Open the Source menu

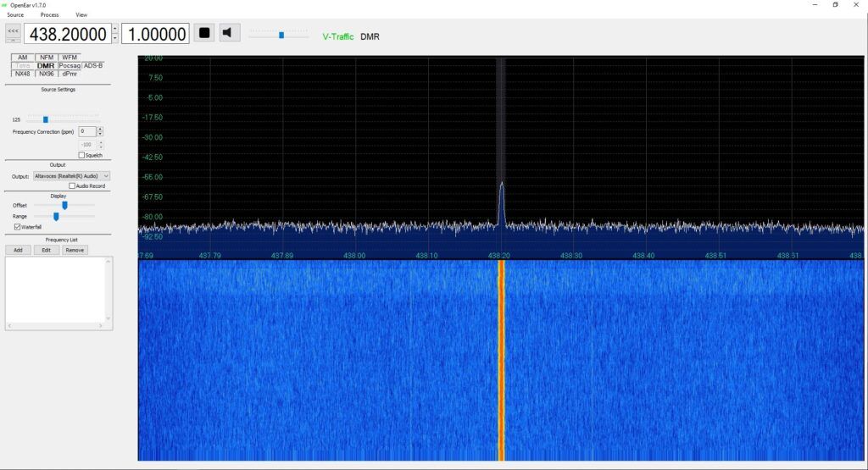[x=15, y=15]
